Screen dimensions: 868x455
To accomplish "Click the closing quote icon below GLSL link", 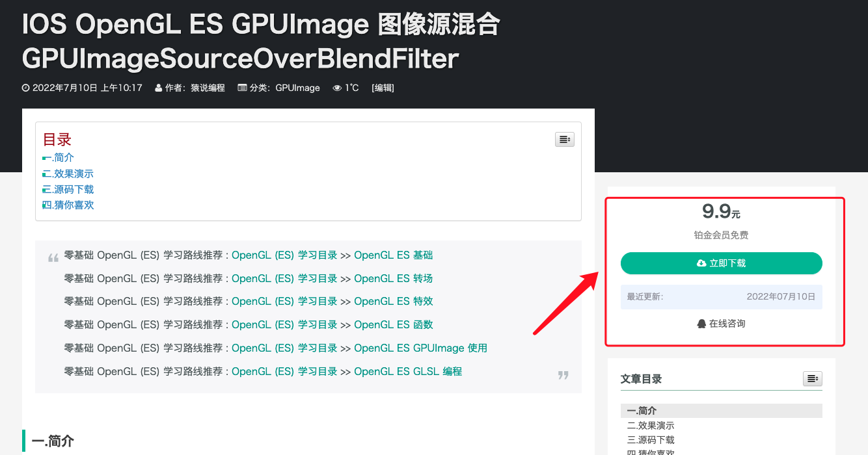I will tap(563, 375).
